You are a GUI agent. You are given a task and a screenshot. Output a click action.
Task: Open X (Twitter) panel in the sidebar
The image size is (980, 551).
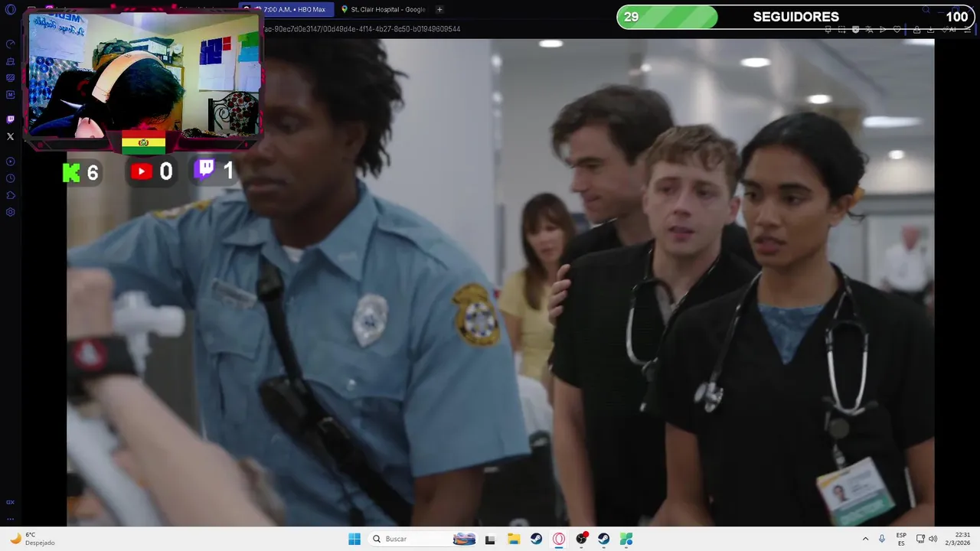click(x=10, y=136)
